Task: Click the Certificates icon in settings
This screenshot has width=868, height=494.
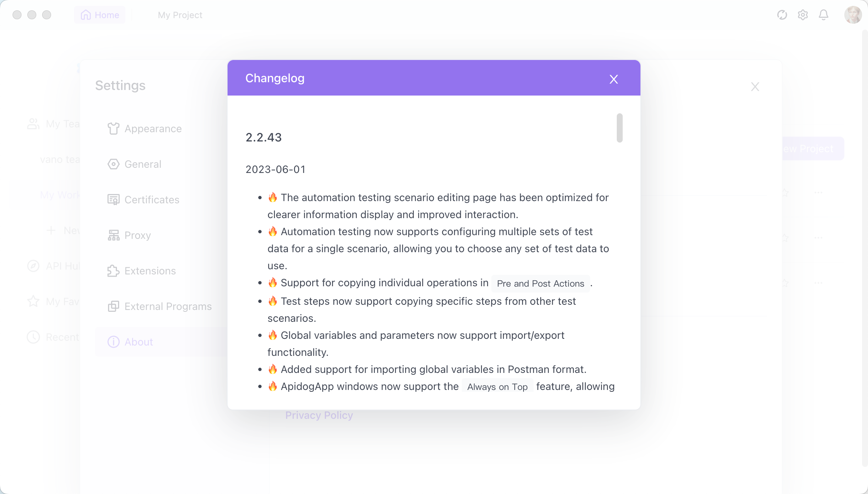Action: tap(113, 200)
